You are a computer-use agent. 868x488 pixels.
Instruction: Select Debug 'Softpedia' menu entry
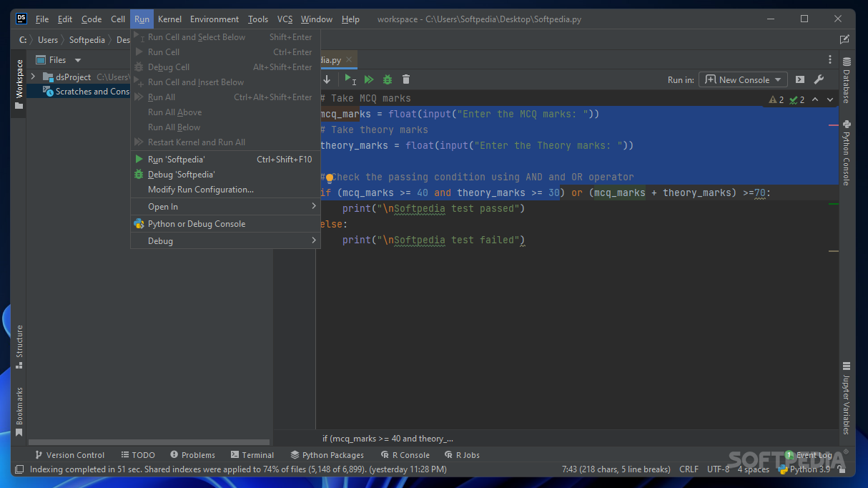[x=225, y=175]
